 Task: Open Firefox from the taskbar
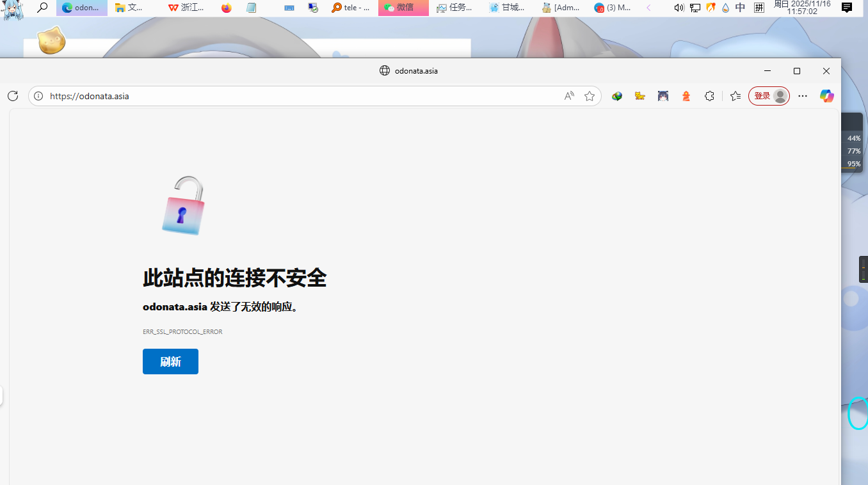[x=227, y=8]
